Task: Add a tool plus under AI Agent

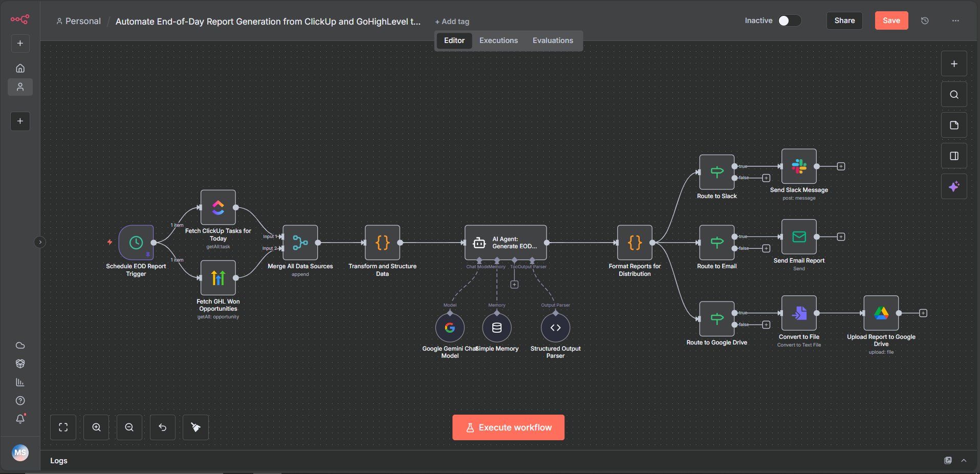Action: (x=514, y=285)
